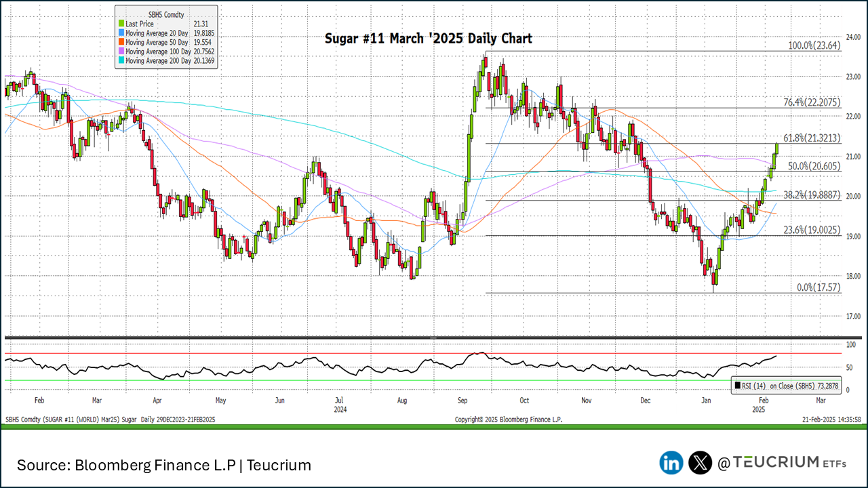Click the Moving Average 100 Day purple swatch

121,51
